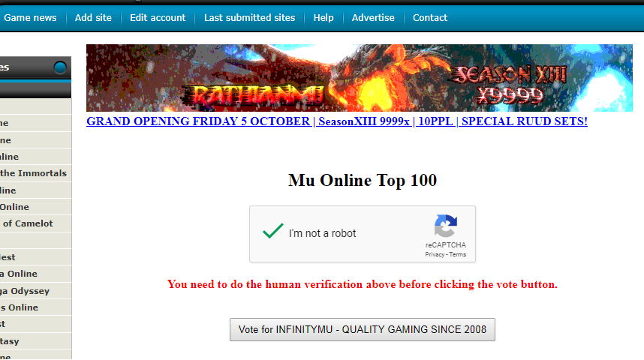Click the reCAPTCHA logo icon

click(446, 226)
